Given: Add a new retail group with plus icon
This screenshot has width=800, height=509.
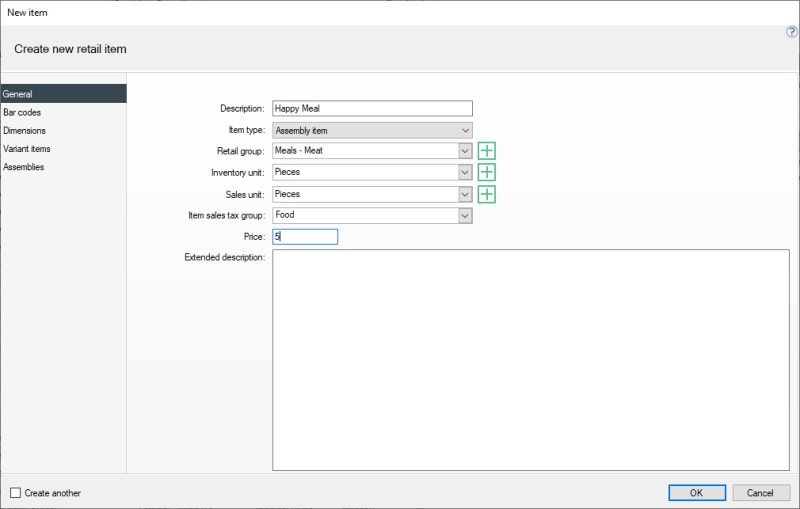Looking at the screenshot, I should click(487, 151).
